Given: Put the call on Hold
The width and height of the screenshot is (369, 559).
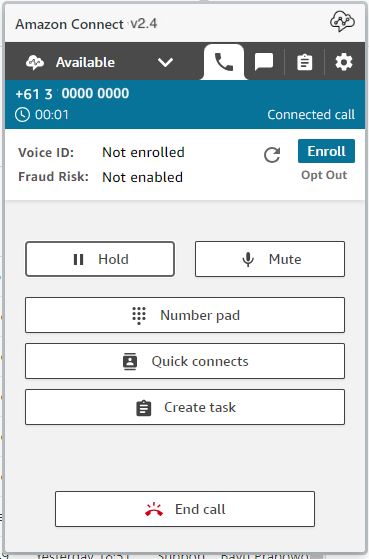Looking at the screenshot, I should tap(100, 259).
